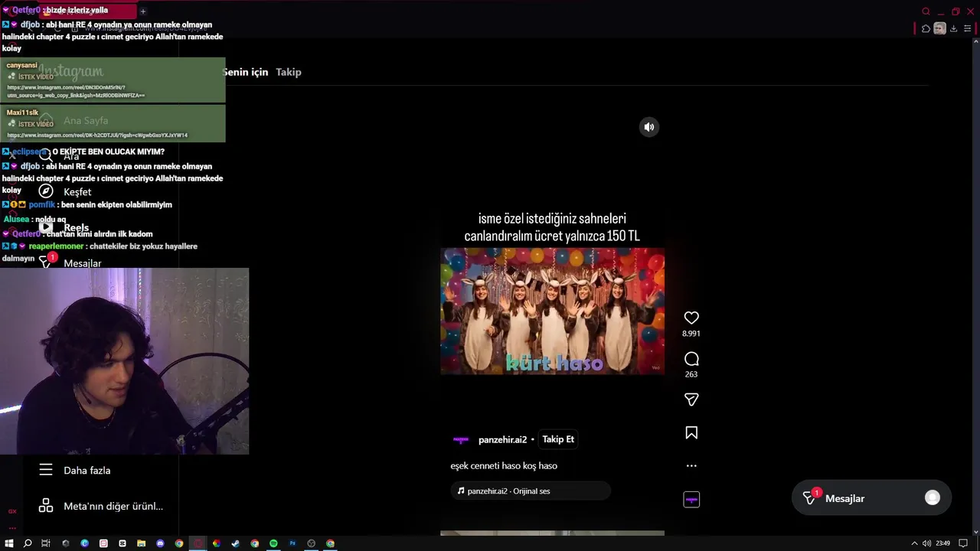This screenshot has width=980, height=551.
Task: Click chat username pomfik
Action: [x=42, y=204]
